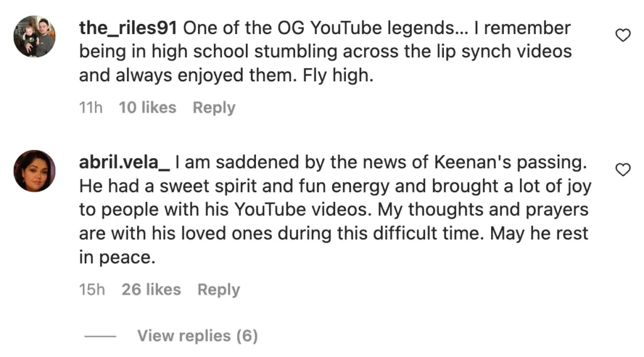Viewport: 644px width, 357px height.
Task: Toggle the heart on abril.vela_'s comment
Action: 623,170
